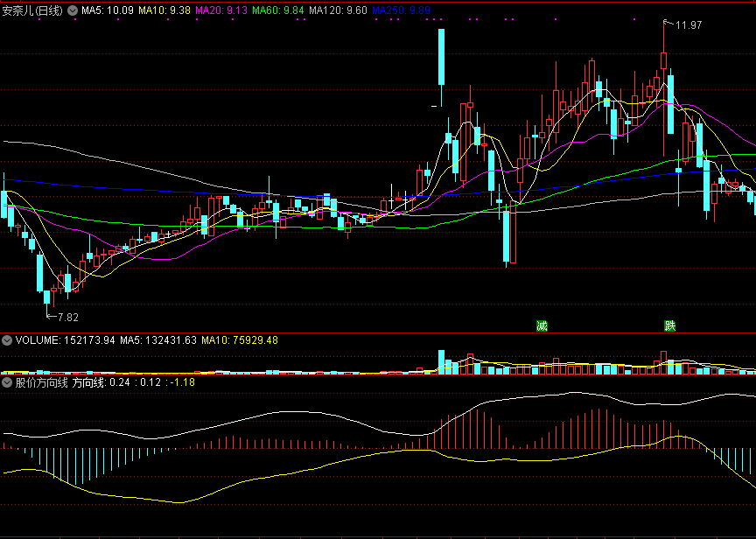This screenshot has height=539, width=756.
Task: Select the MA5: 10.09 label
Action: pos(107,10)
